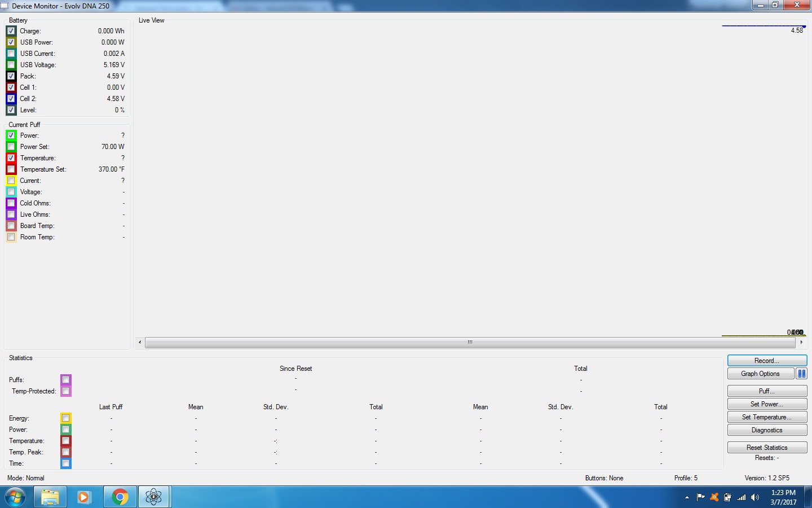Click the network signal tray icon
This screenshot has height=508, width=812.
click(742, 497)
